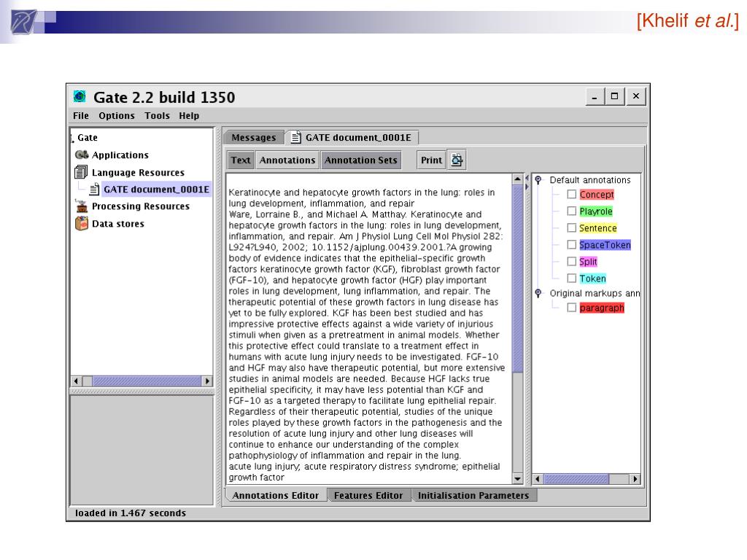The image size is (747, 560).
Task: Open the Tools menu
Action: (158, 116)
